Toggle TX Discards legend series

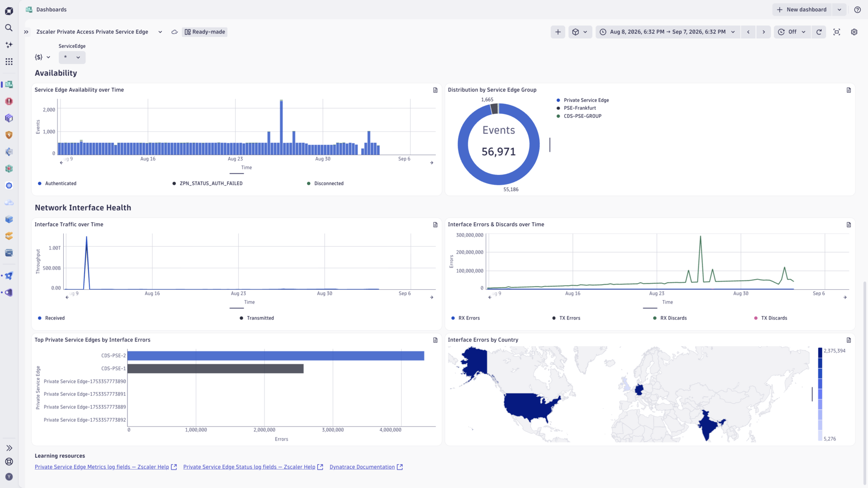[x=770, y=318]
